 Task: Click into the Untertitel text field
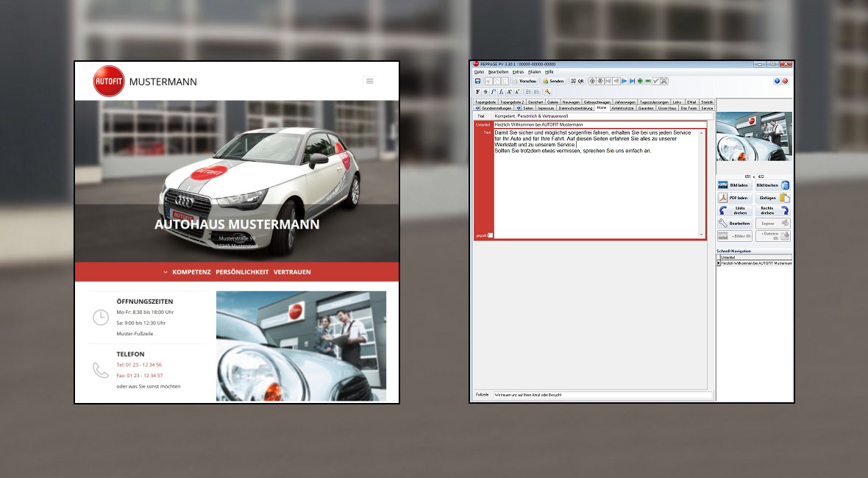point(600,125)
